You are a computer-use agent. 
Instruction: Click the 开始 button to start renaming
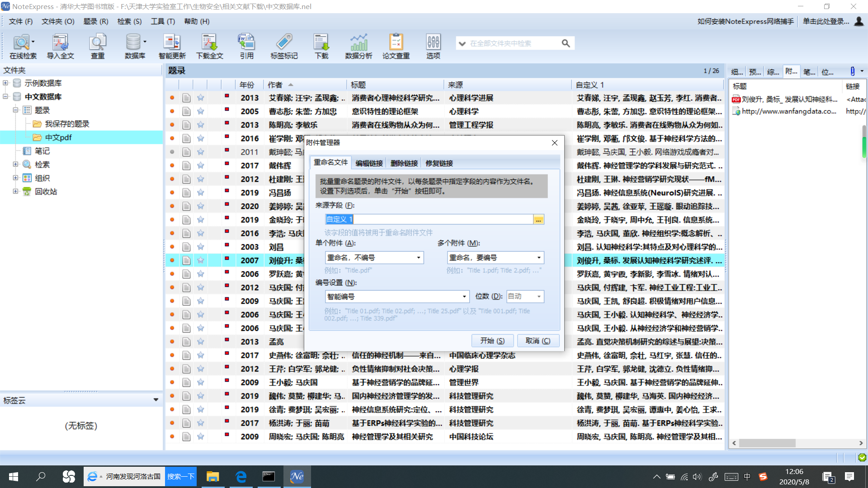[x=492, y=340]
